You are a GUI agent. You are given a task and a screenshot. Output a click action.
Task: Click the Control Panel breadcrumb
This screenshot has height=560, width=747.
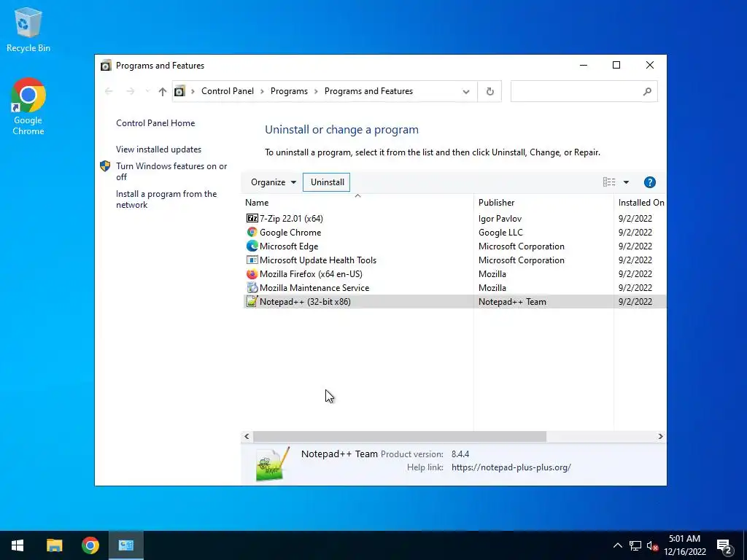pyautogui.click(x=228, y=91)
